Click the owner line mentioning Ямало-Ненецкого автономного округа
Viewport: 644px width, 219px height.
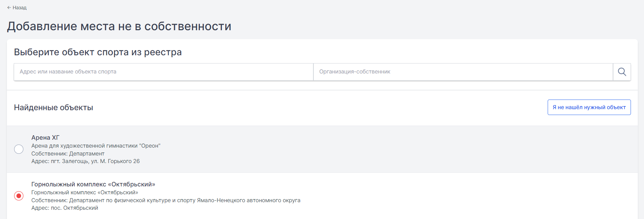166,200
